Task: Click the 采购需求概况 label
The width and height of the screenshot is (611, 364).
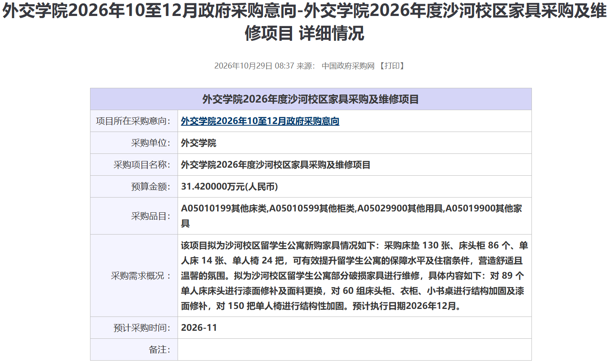Action: 141,276
